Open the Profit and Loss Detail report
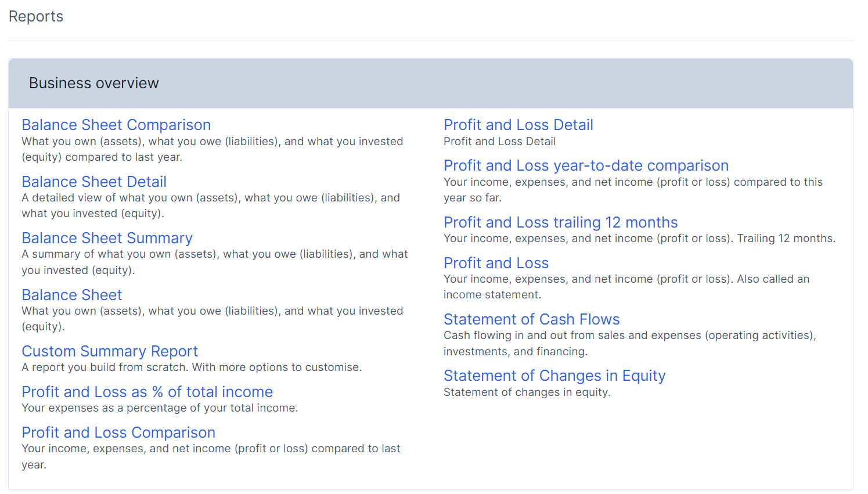Image resolution: width=868 pixels, height=494 pixels. [x=518, y=125]
